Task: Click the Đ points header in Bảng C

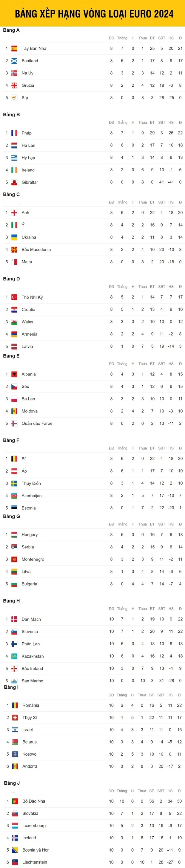Action: 180,203
